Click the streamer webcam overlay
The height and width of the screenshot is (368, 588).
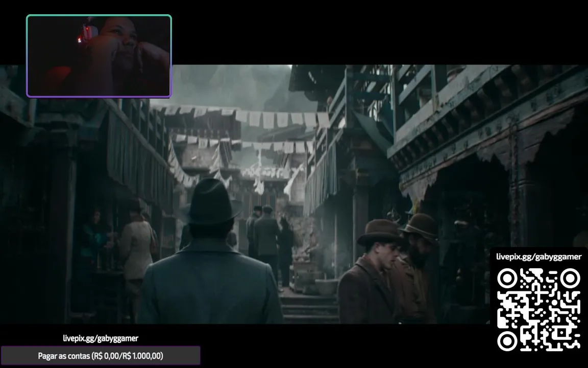99,56
